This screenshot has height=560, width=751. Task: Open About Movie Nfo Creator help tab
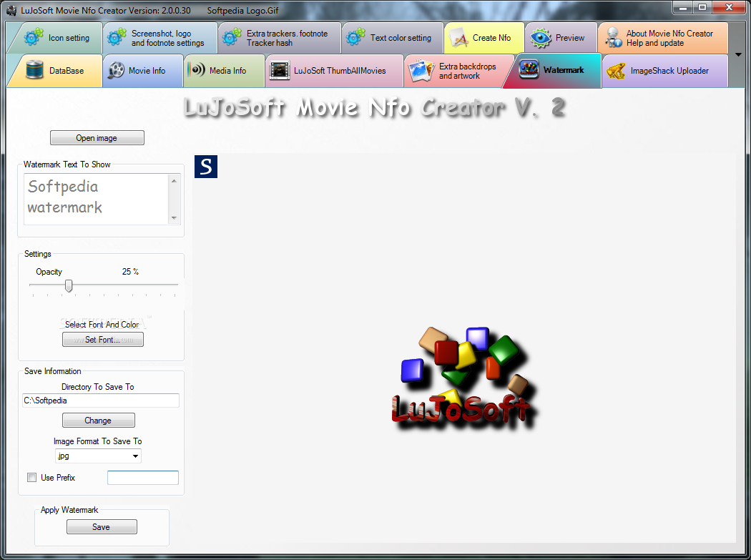(x=663, y=38)
